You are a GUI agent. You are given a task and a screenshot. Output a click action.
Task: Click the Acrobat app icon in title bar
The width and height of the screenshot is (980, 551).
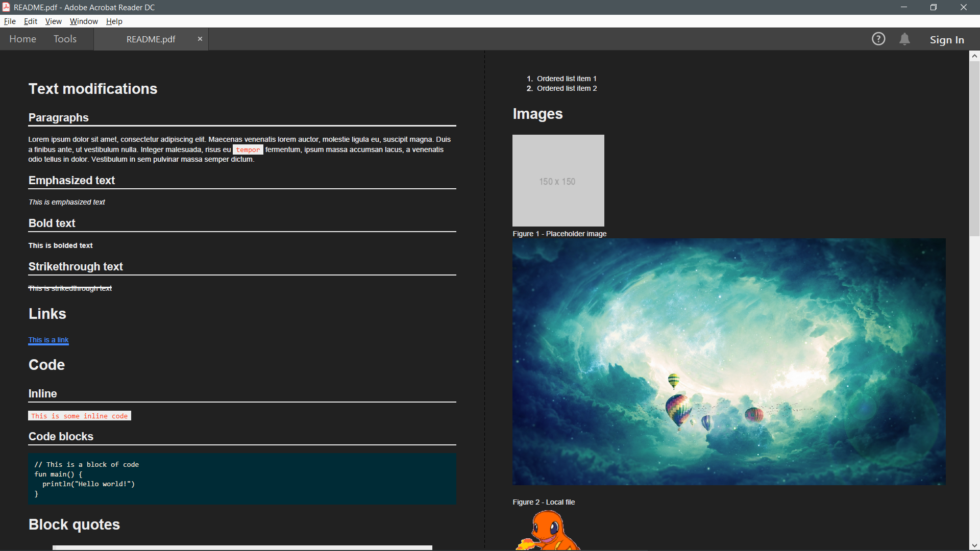[x=6, y=7]
